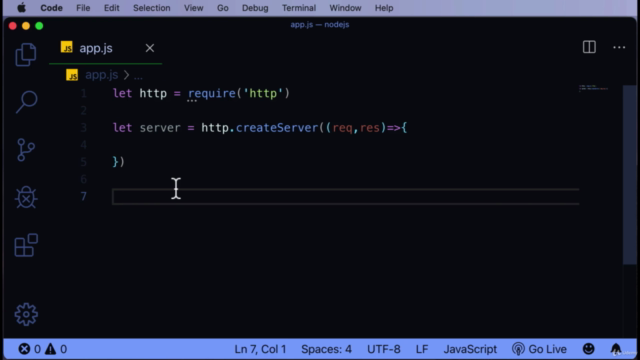
Task: Change end of line sequence LF
Action: pyautogui.click(x=422, y=349)
